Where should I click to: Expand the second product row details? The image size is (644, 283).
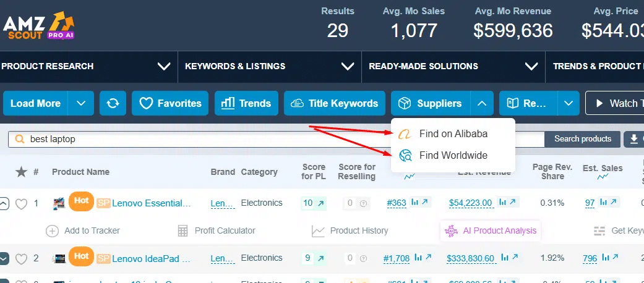tap(4, 259)
